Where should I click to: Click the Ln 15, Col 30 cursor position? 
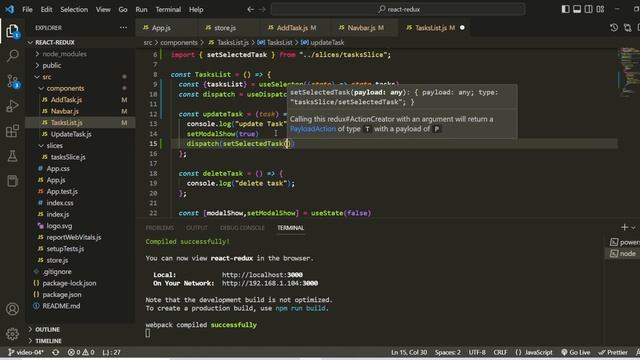[409, 352]
